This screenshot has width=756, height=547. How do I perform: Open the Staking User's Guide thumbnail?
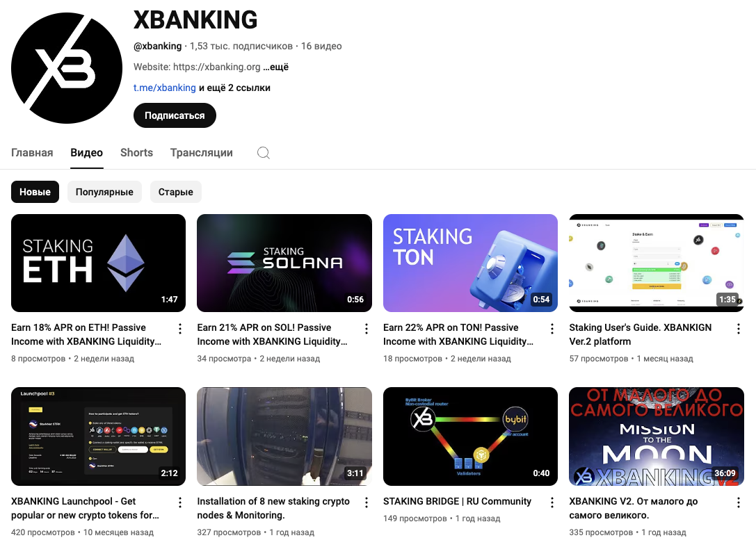click(656, 263)
